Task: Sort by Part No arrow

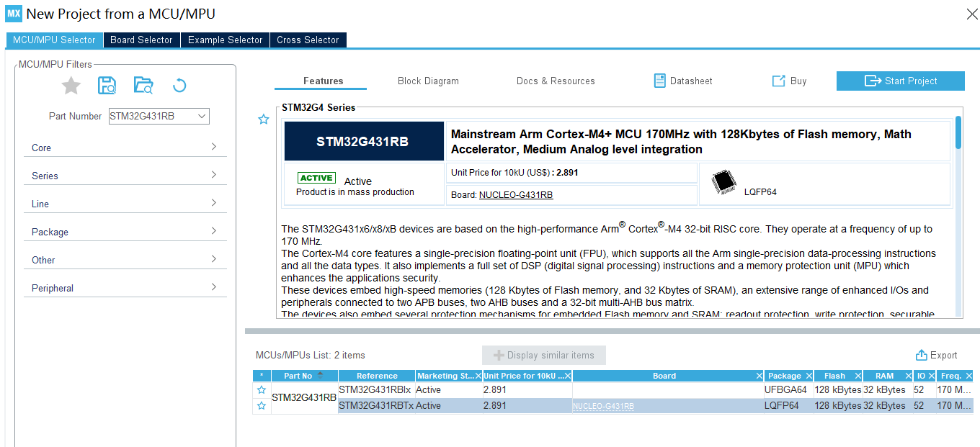Action: [x=320, y=374]
